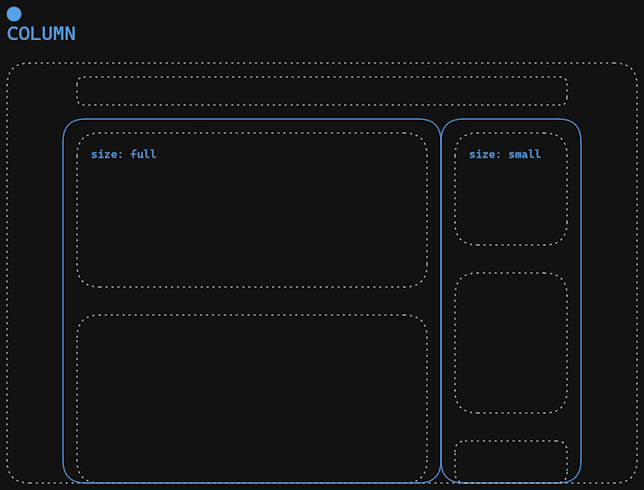The height and width of the screenshot is (490, 644).
Task: Click empty outer area left of full column
Action: coord(35,300)
